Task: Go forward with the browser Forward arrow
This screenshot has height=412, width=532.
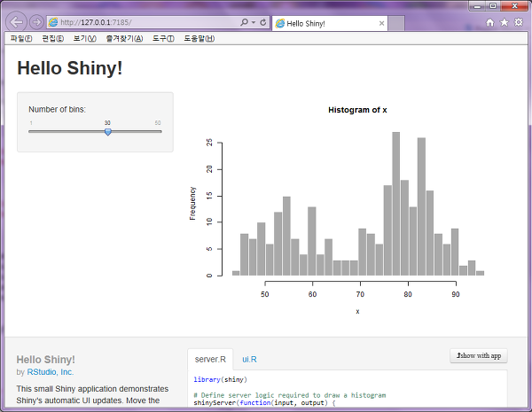Action: pos(36,22)
